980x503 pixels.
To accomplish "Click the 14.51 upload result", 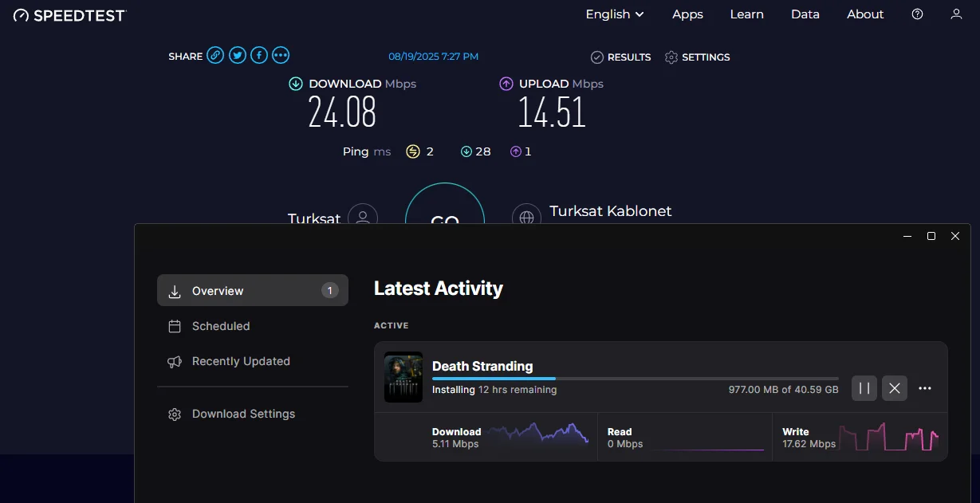I will point(552,112).
